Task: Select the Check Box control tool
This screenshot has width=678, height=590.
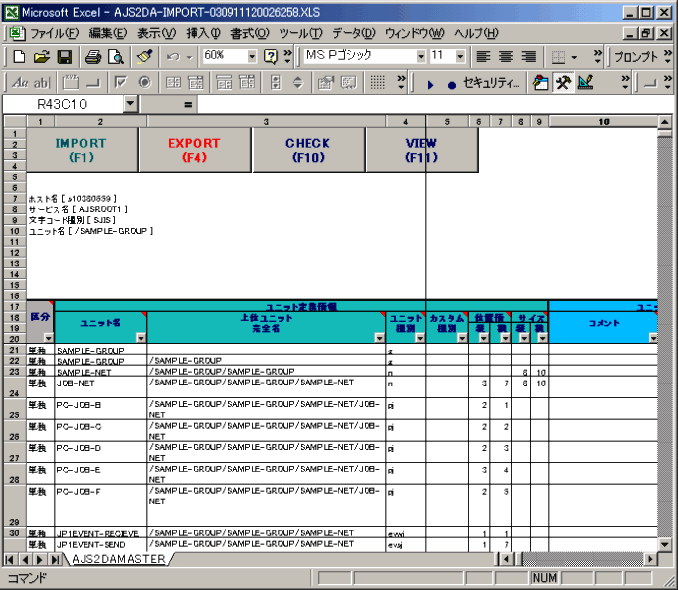Action: [x=121, y=82]
